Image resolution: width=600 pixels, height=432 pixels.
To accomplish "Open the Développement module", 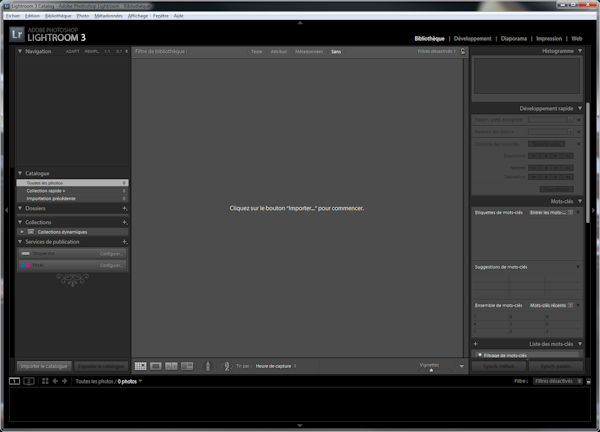I will tap(472, 38).
